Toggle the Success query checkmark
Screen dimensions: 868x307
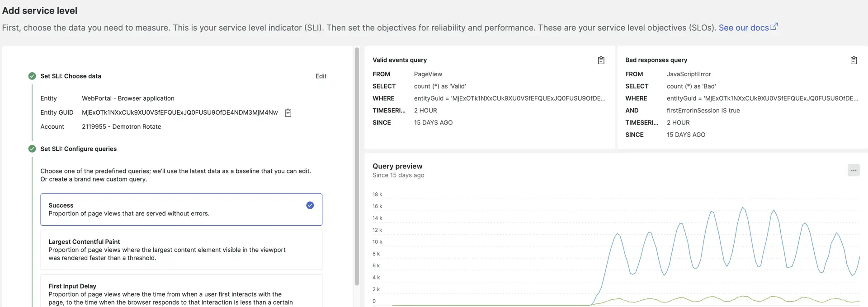pyautogui.click(x=310, y=205)
